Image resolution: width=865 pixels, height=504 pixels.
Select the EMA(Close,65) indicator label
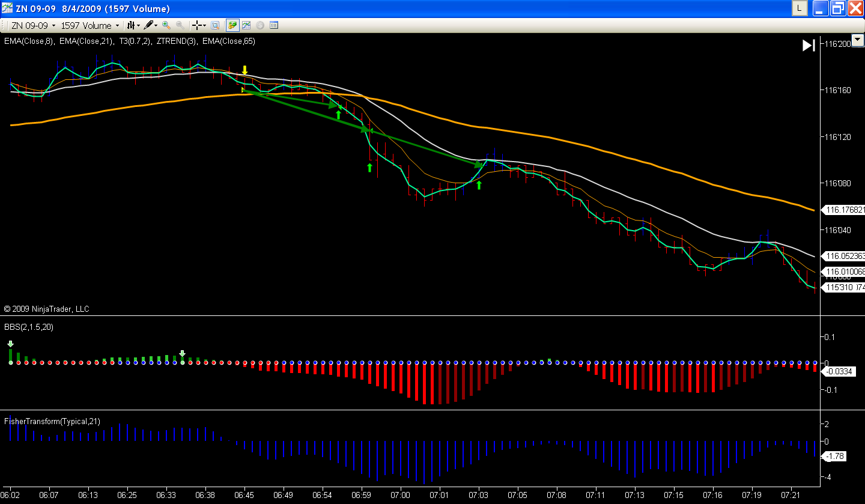click(229, 41)
